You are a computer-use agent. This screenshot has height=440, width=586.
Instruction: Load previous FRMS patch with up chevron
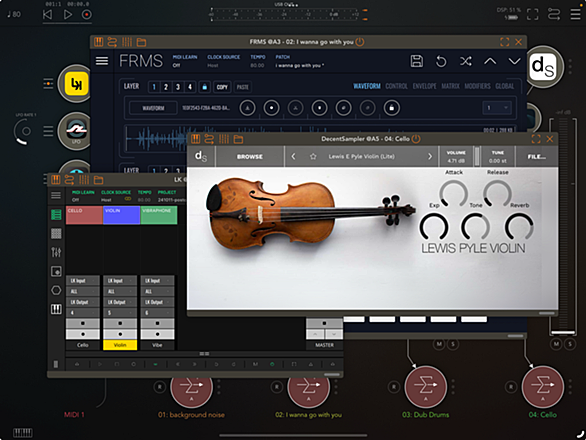point(490,61)
